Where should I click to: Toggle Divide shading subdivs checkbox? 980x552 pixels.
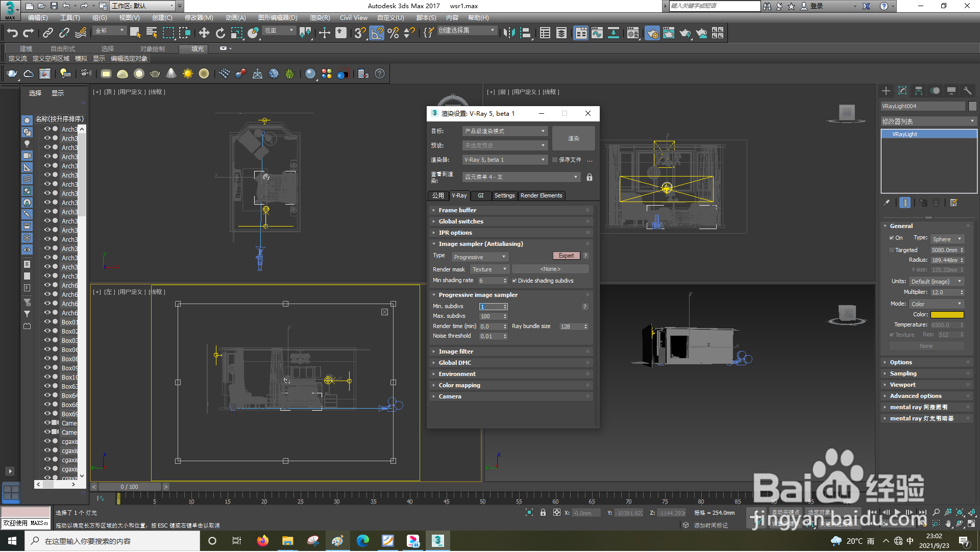click(514, 281)
